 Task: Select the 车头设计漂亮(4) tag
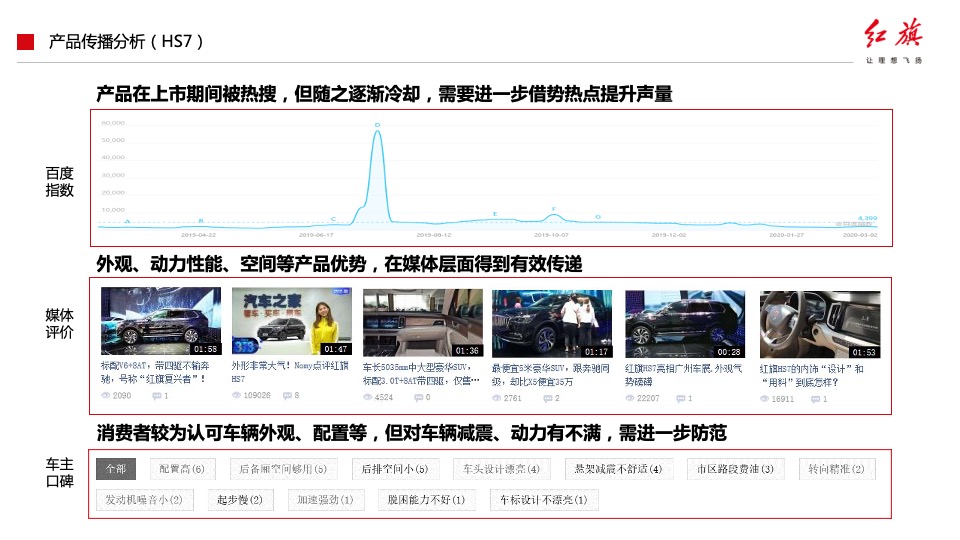click(x=501, y=469)
